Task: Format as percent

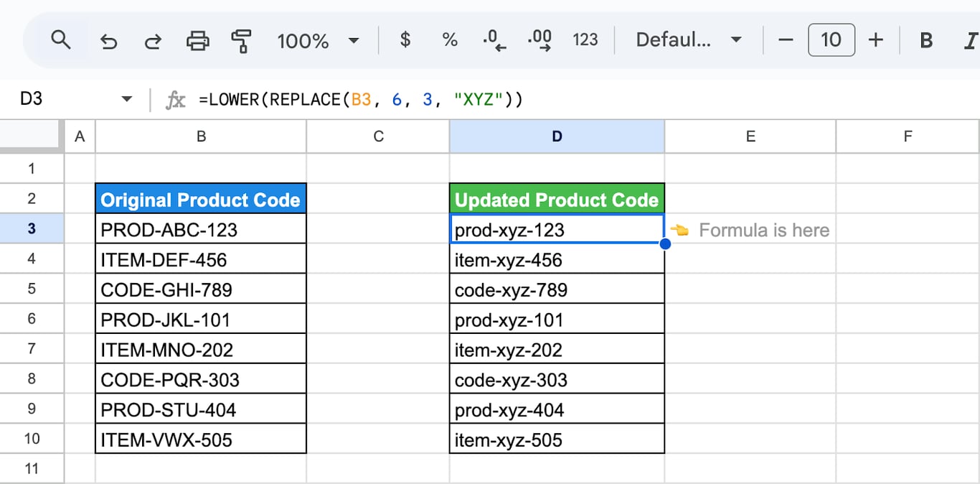Action: 450,39
